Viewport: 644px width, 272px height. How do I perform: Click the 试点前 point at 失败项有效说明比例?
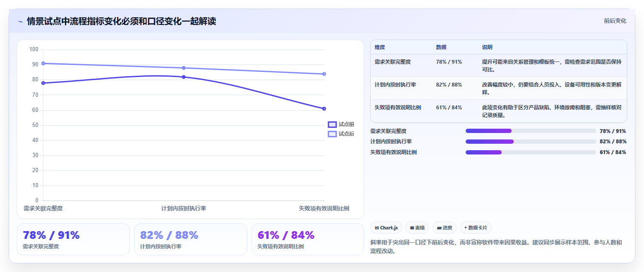pyautogui.click(x=324, y=108)
